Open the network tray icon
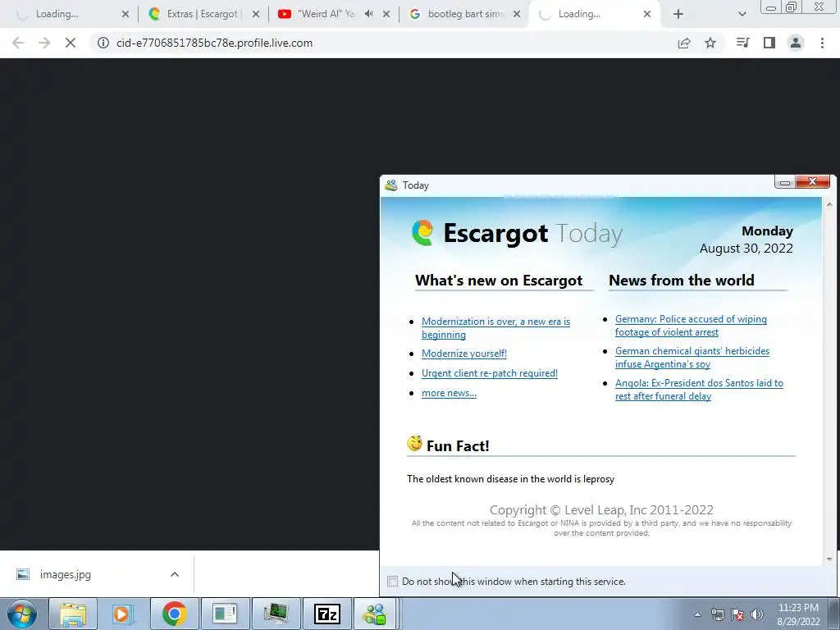The width and height of the screenshot is (840, 630). click(717, 614)
